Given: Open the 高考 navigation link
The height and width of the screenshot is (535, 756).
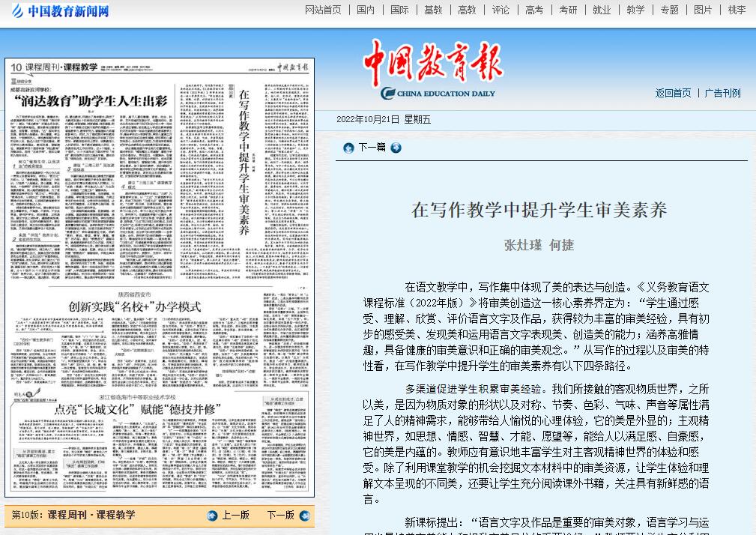Looking at the screenshot, I should coord(534,10).
